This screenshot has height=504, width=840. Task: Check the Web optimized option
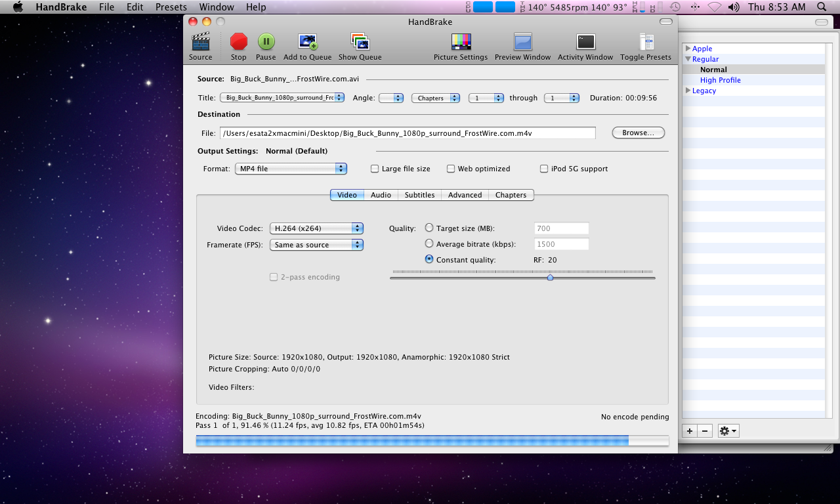(x=451, y=169)
